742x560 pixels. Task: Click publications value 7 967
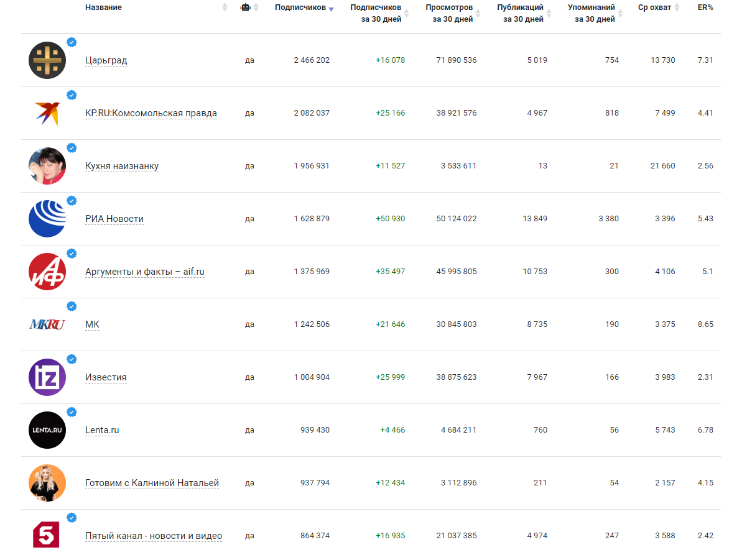tap(537, 377)
